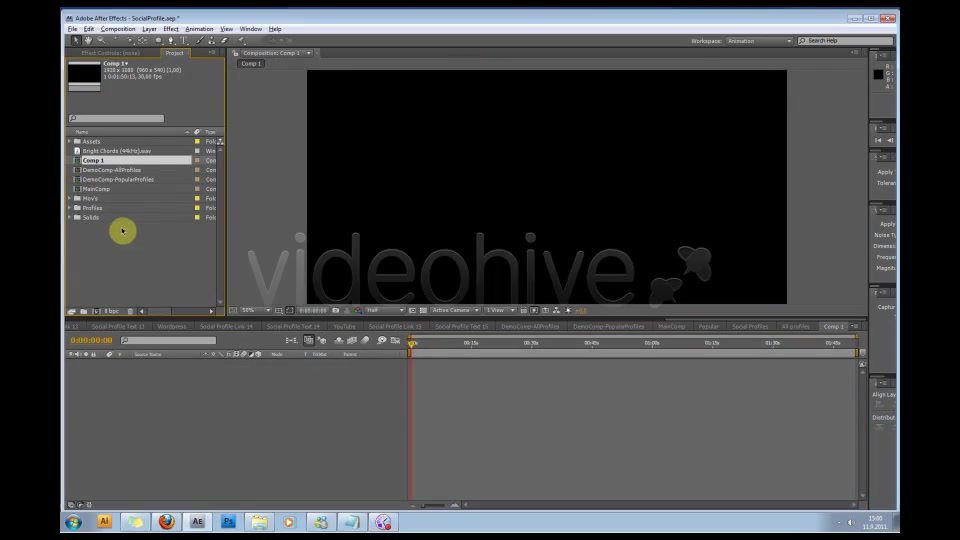Click Brainstorm icon in timeline
Viewport: 960px width, 540px height.
coord(381,340)
